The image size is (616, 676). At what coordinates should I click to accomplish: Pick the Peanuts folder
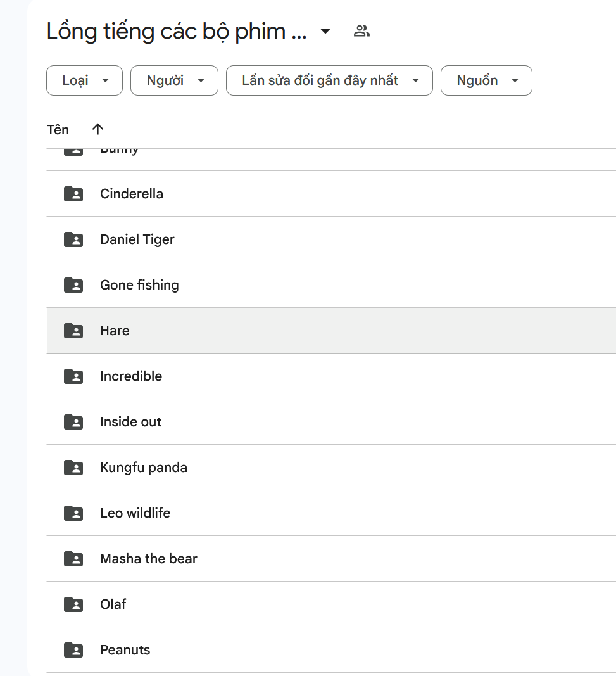tap(125, 650)
